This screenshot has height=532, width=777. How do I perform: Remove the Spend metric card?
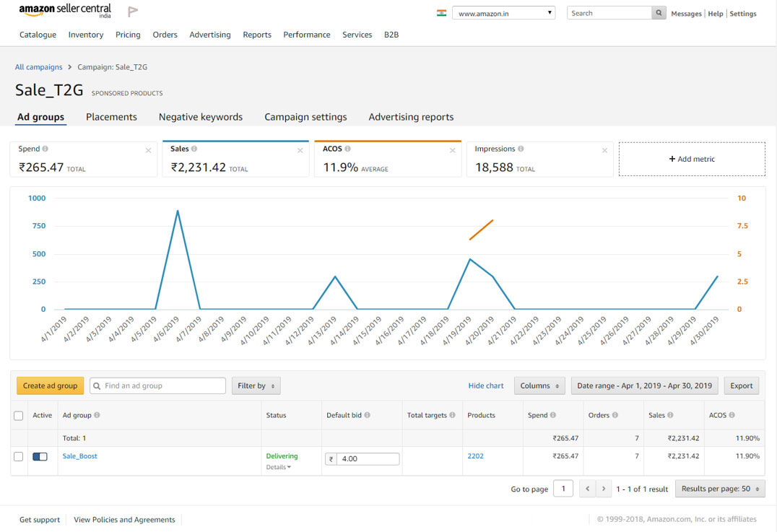point(148,150)
